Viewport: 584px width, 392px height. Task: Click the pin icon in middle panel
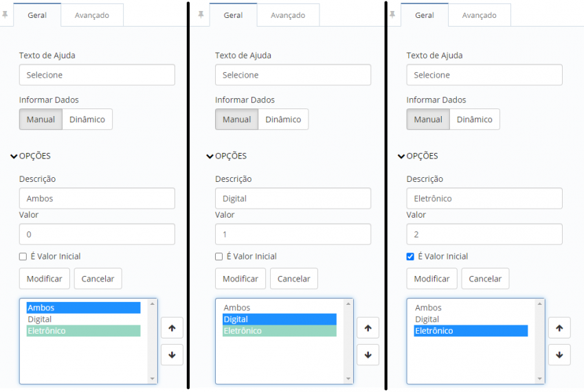(x=201, y=15)
